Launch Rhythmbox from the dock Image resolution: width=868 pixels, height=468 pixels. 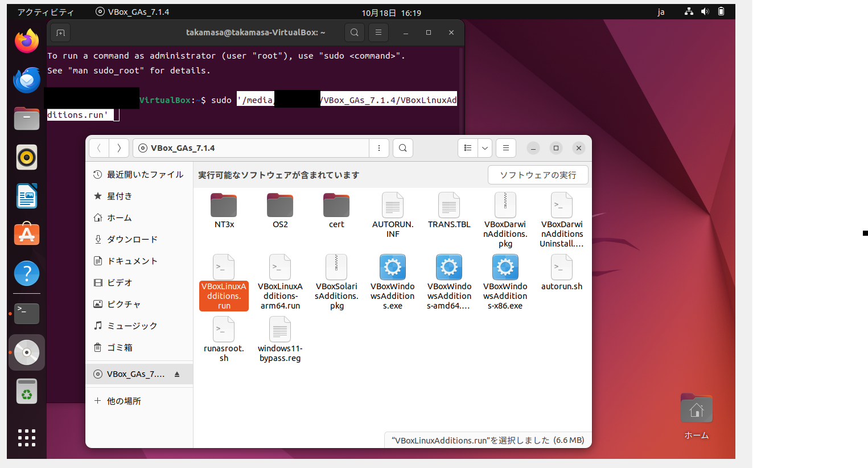[x=27, y=157]
